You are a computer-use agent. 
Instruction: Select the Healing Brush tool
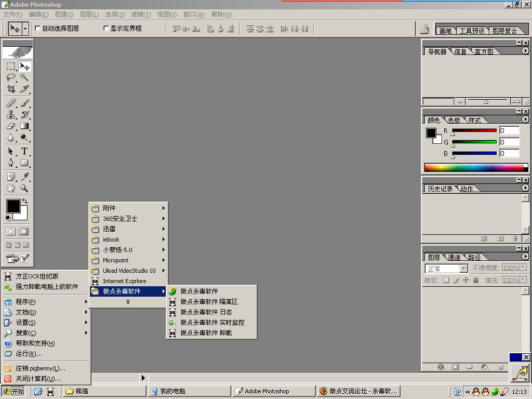(x=11, y=103)
